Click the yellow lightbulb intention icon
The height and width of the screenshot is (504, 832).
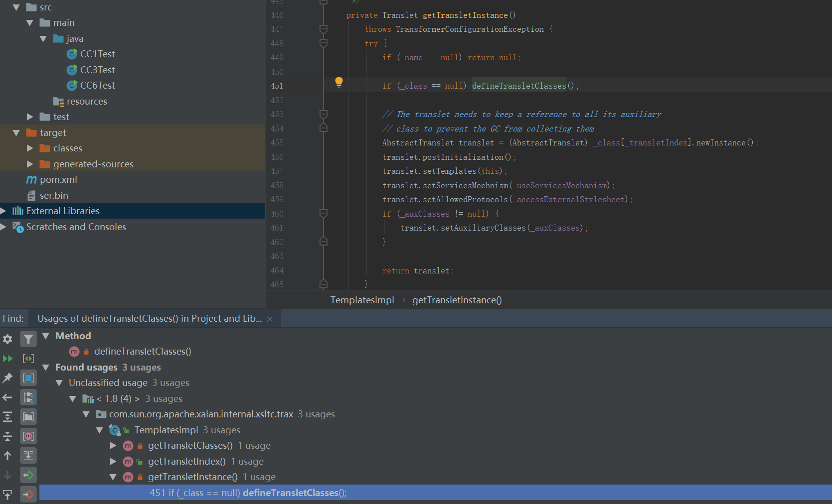339,82
